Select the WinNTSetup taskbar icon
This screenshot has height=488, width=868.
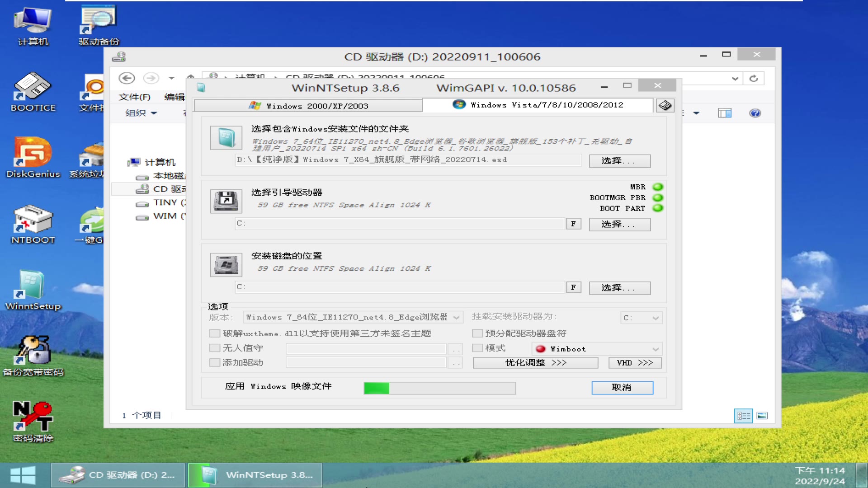[255, 475]
